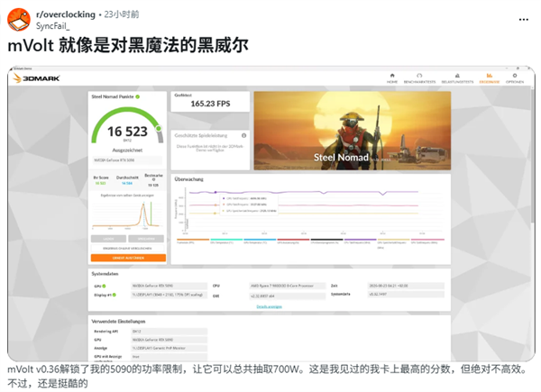Click NVIDIA GeForce RTX 5090 field under score
The height and width of the screenshot is (392, 541).
point(127,160)
